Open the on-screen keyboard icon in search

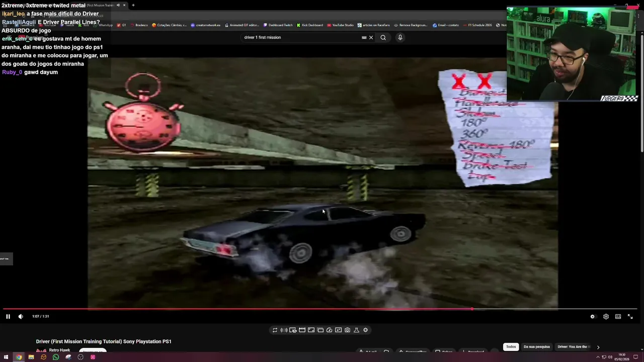(x=364, y=37)
